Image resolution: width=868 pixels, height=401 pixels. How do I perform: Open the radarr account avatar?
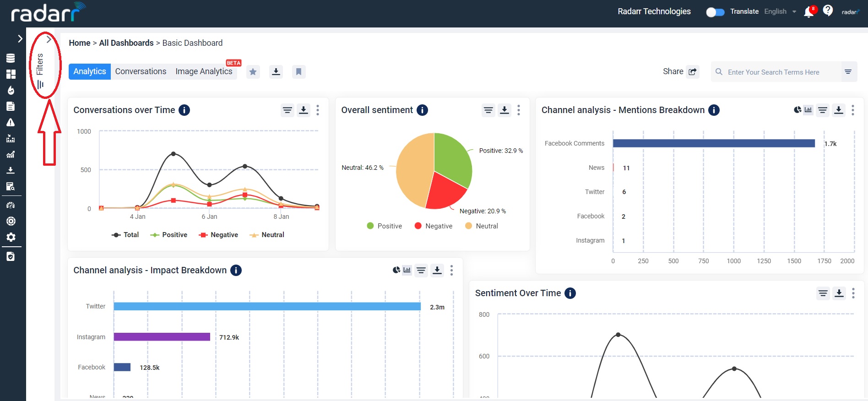[x=850, y=12]
